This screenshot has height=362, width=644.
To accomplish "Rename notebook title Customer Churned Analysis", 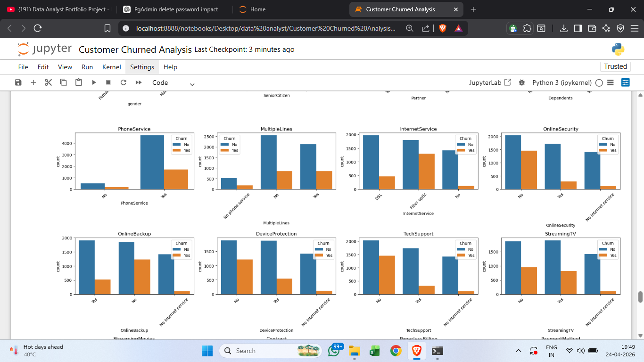I will click(x=135, y=49).
